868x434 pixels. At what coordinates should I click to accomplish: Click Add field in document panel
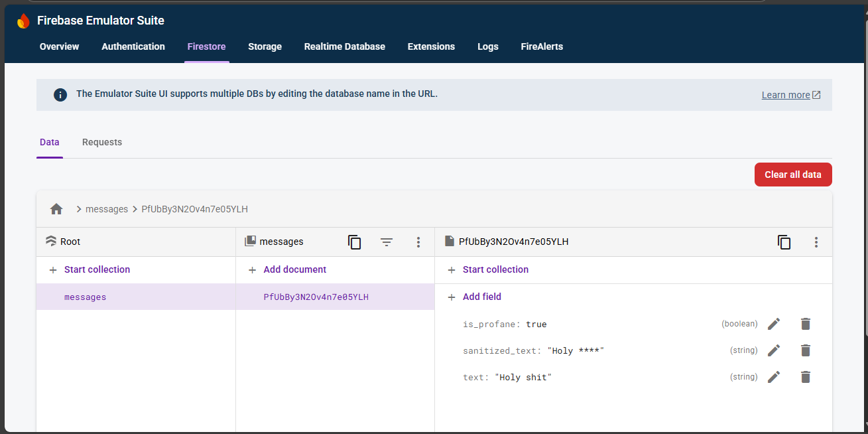[x=481, y=297]
